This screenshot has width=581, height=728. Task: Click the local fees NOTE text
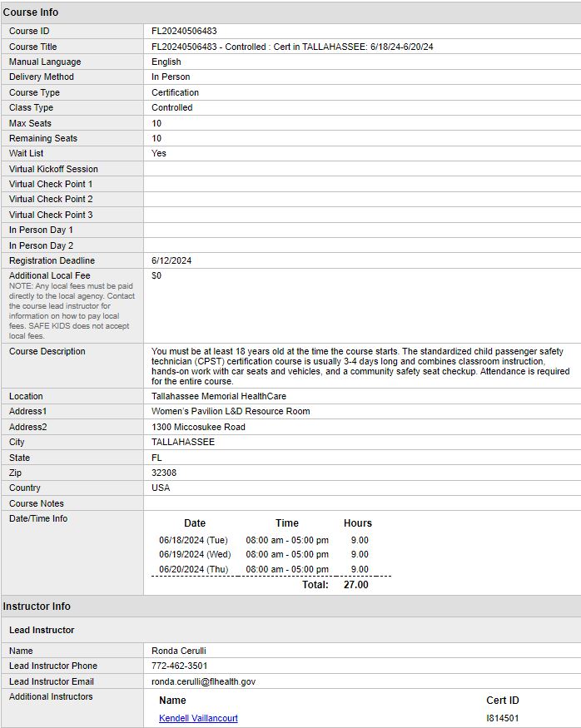tap(72, 311)
